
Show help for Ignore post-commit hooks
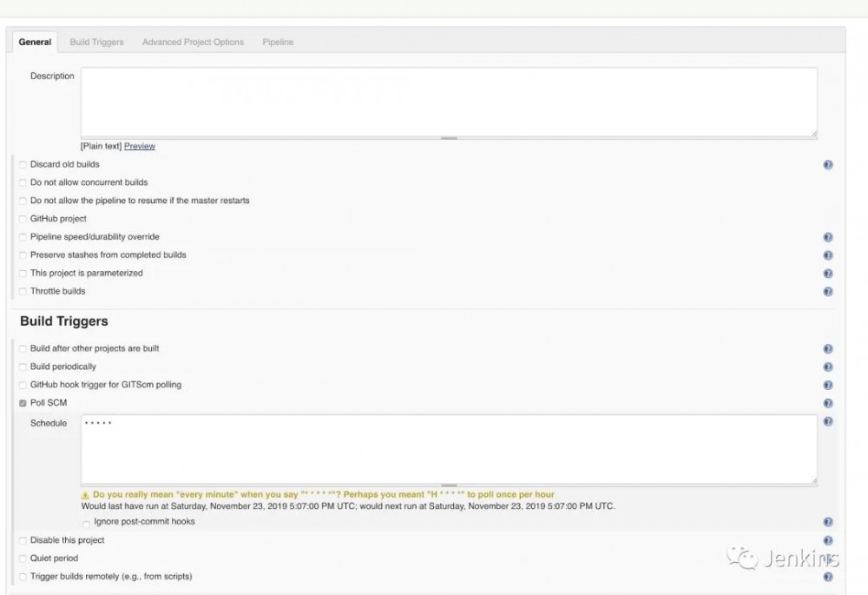pyautogui.click(x=828, y=522)
